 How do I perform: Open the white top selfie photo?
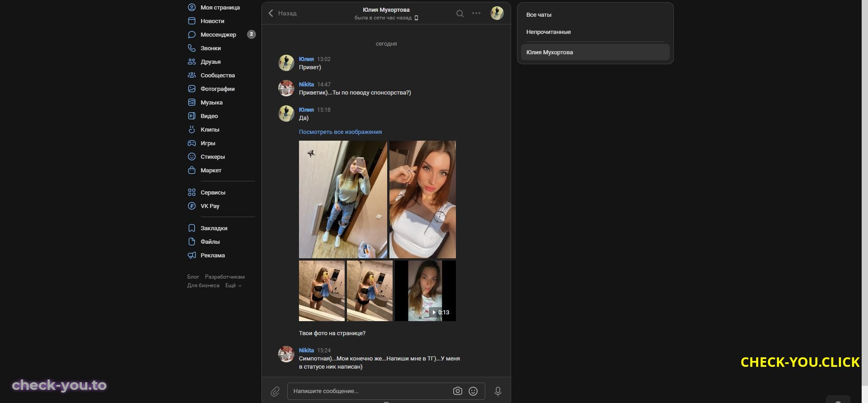pos(422,199)
